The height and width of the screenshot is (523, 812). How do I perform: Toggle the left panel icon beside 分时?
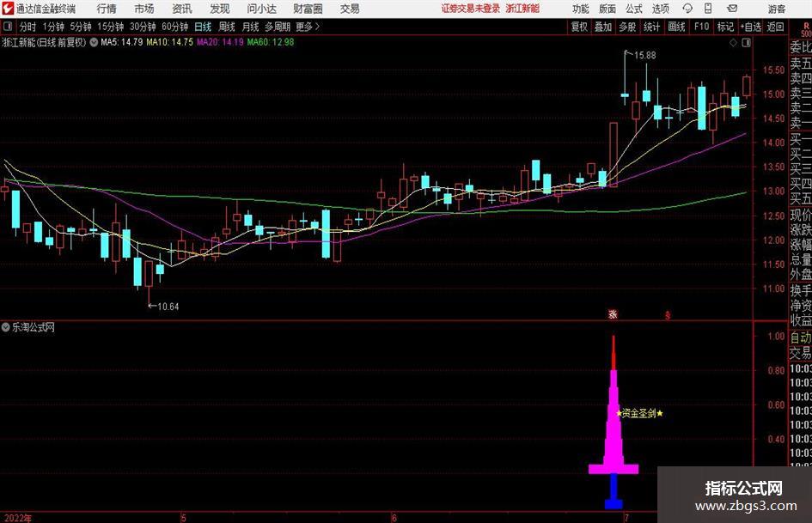(8, 27)
